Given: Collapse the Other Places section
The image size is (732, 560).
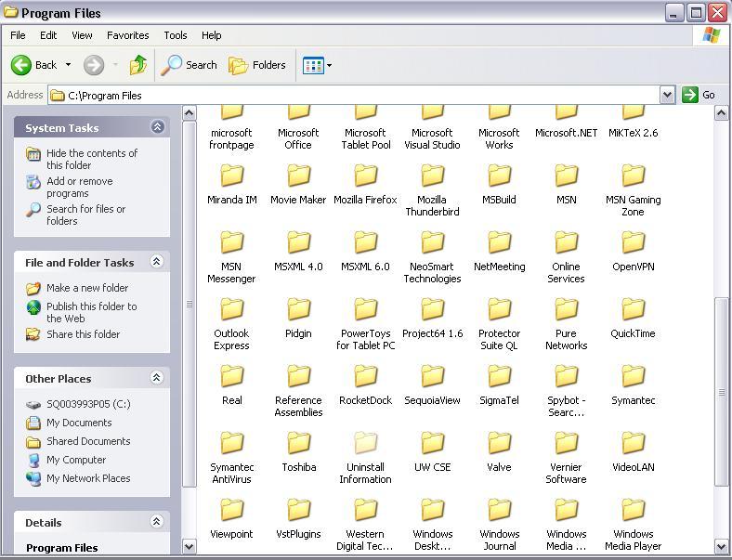Looking at the screenshot, I should 157,378.
